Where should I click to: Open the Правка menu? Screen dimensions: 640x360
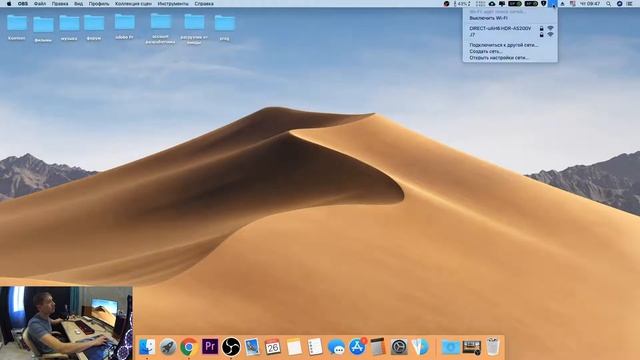pos(60,4)
